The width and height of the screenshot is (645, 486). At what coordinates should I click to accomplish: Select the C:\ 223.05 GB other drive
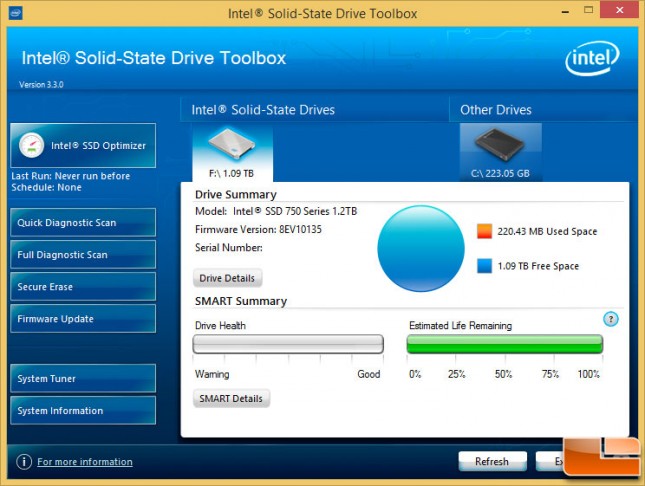[501, 153]
